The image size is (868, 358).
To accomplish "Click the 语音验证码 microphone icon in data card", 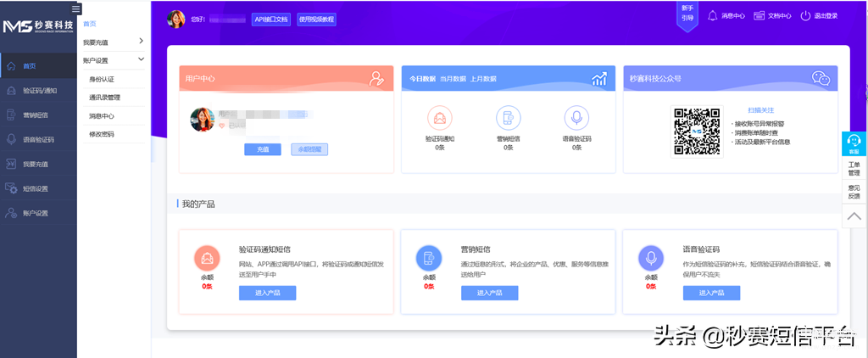I will tap(576, 118).
